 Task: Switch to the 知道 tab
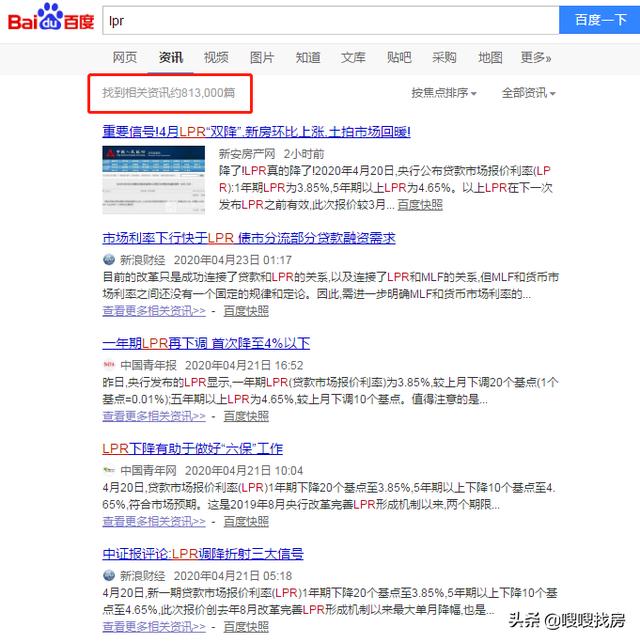point(307,57)
